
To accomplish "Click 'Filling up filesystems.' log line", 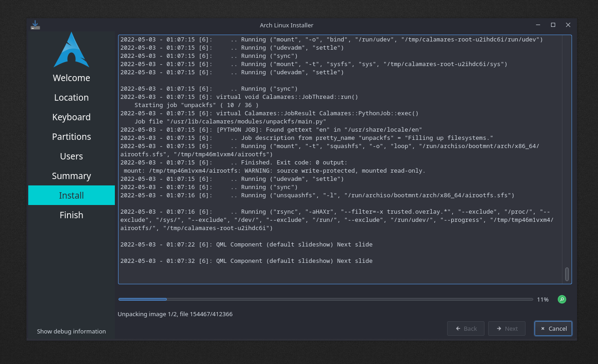I will (307, 138).
